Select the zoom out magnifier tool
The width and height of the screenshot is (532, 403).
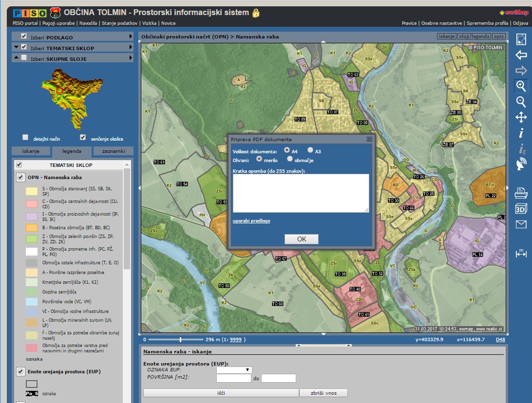tap(521, 102)
